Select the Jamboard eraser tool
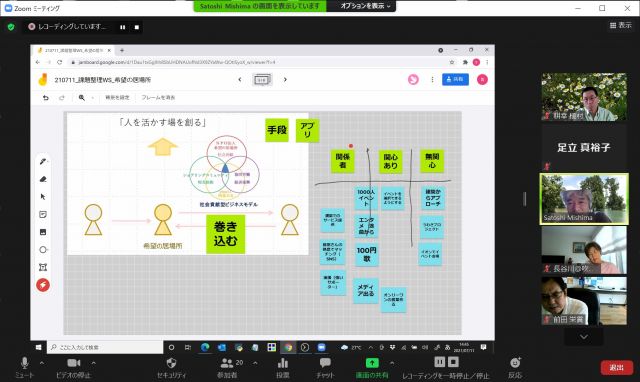640x382 pixels. [x=43, y=179]
